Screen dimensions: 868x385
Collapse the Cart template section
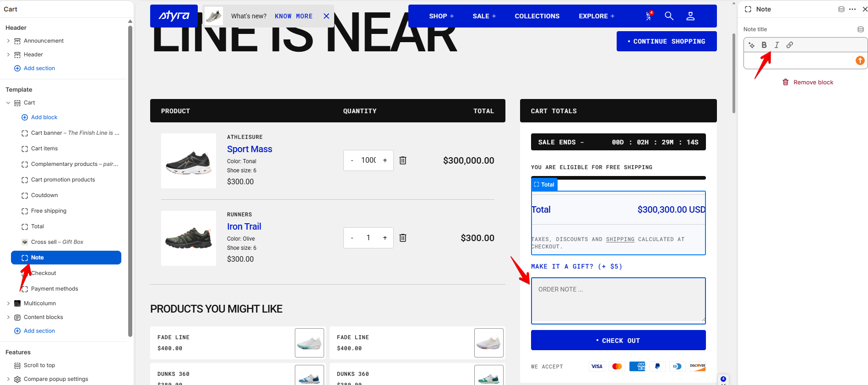(8, 103)
